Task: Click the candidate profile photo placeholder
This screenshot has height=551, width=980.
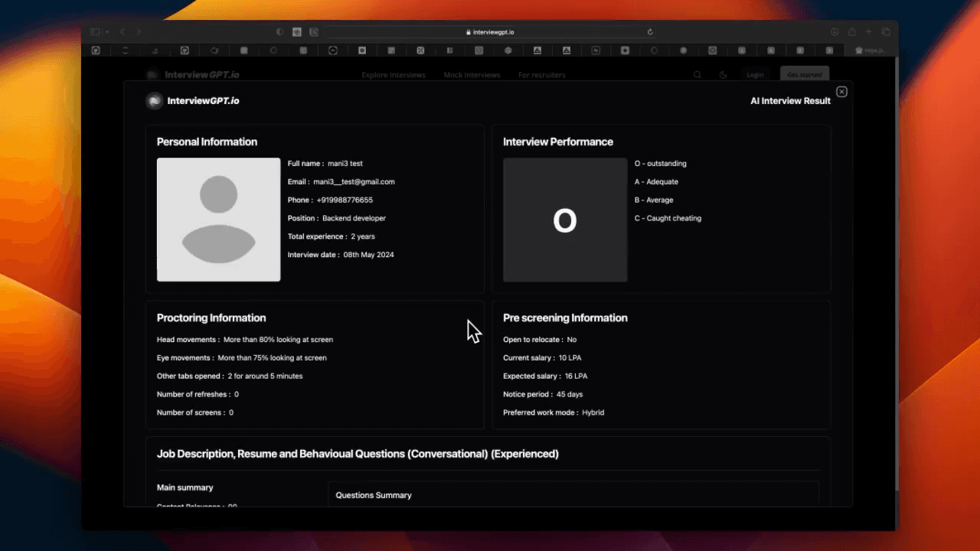Action: coord(218,220)
